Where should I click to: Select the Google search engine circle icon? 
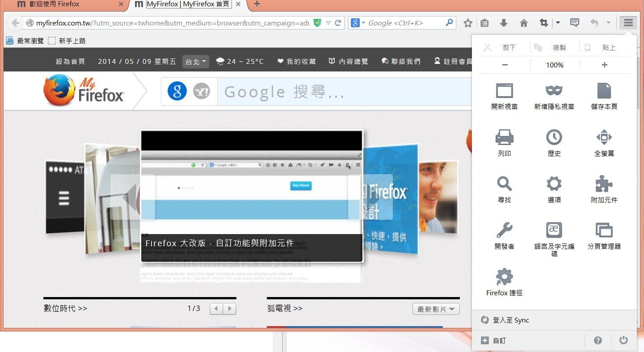tap(177, 92)
